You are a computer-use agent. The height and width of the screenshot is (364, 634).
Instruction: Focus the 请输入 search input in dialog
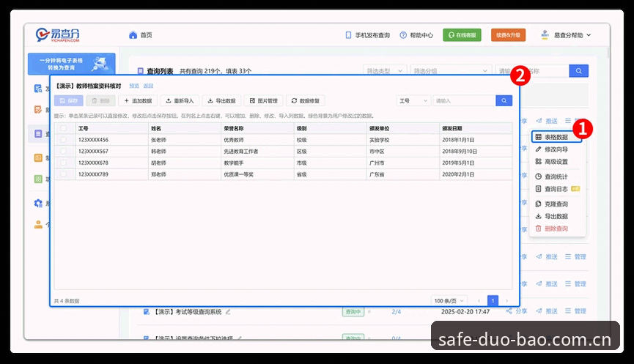(x=464, y=100)
